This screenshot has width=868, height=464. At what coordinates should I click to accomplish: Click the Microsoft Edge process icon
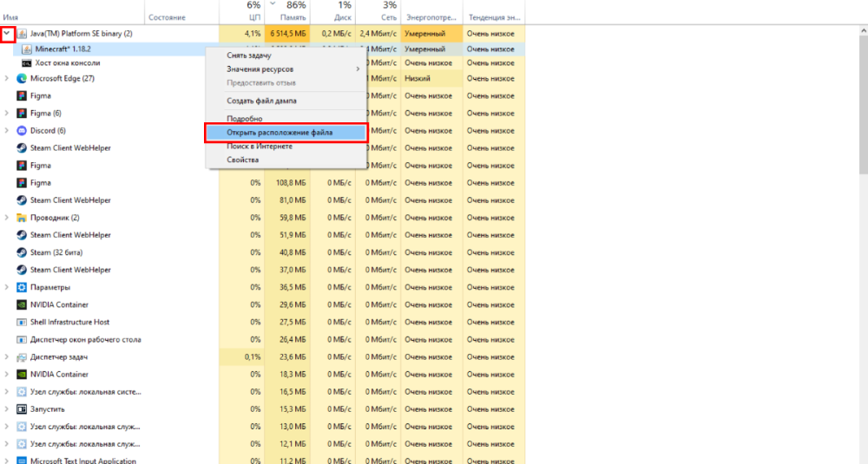tap(23, 78)
